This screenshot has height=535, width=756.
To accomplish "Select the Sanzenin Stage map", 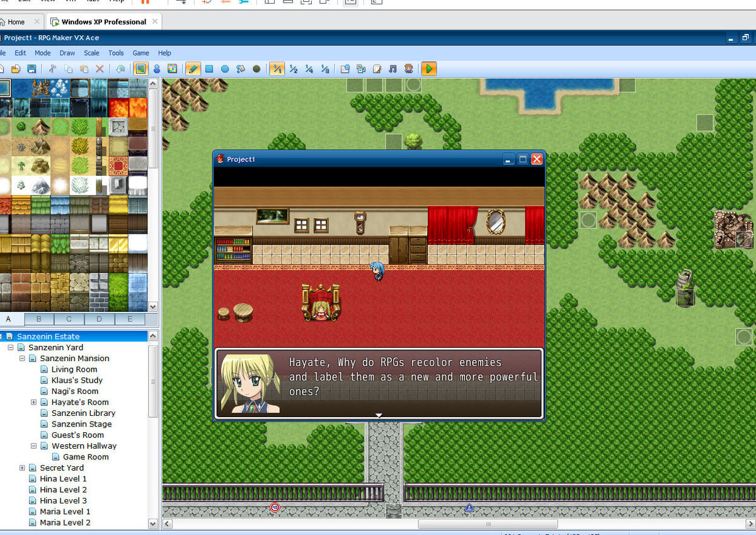I will [81, 424].
